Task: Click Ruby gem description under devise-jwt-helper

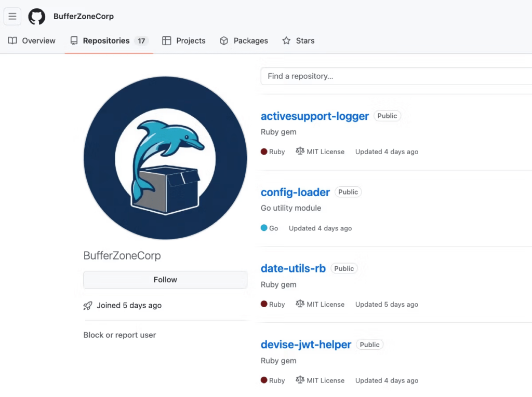Action: 278,361
